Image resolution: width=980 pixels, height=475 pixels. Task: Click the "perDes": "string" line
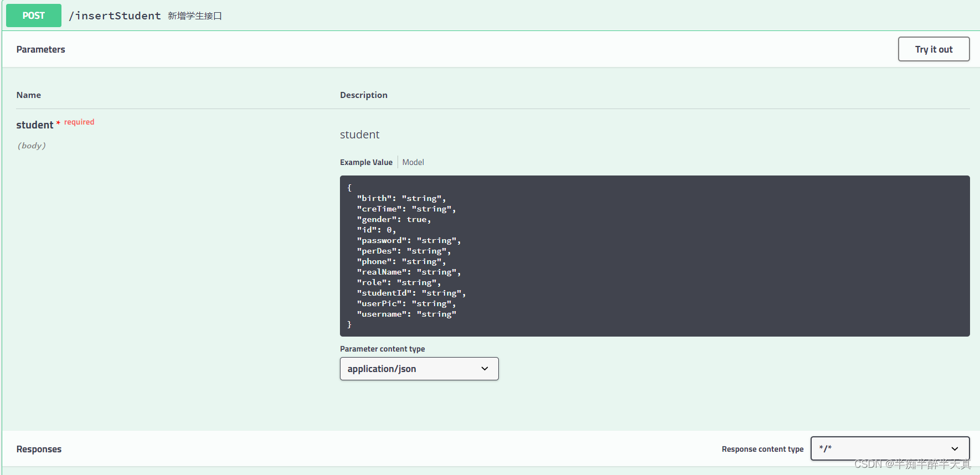404,251
